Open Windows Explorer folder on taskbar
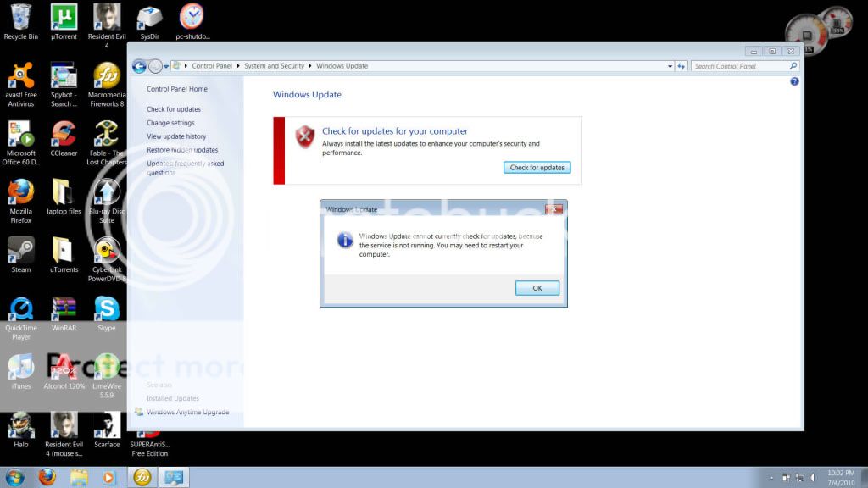The height and width of the screenshot is (488, 868). coord(79,477)
